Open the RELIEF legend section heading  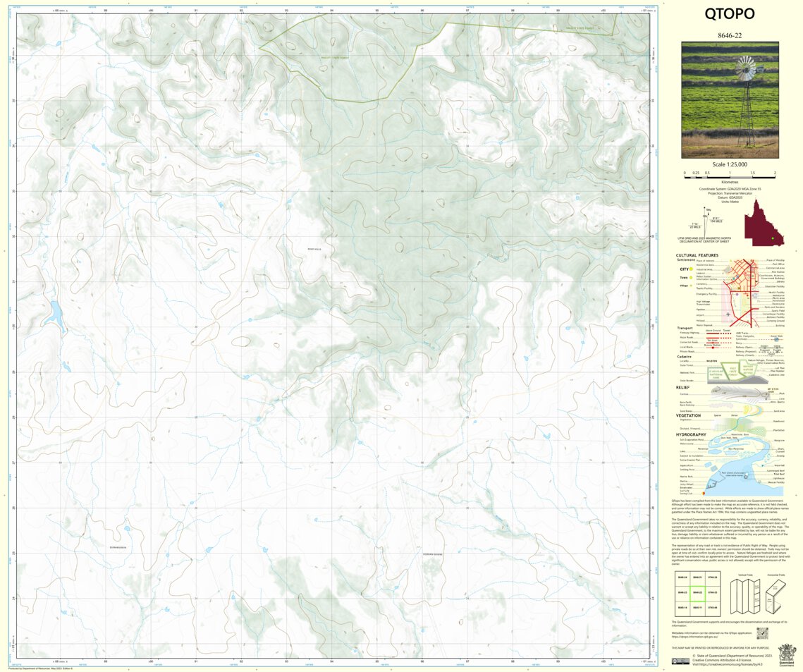pos(682,387)
